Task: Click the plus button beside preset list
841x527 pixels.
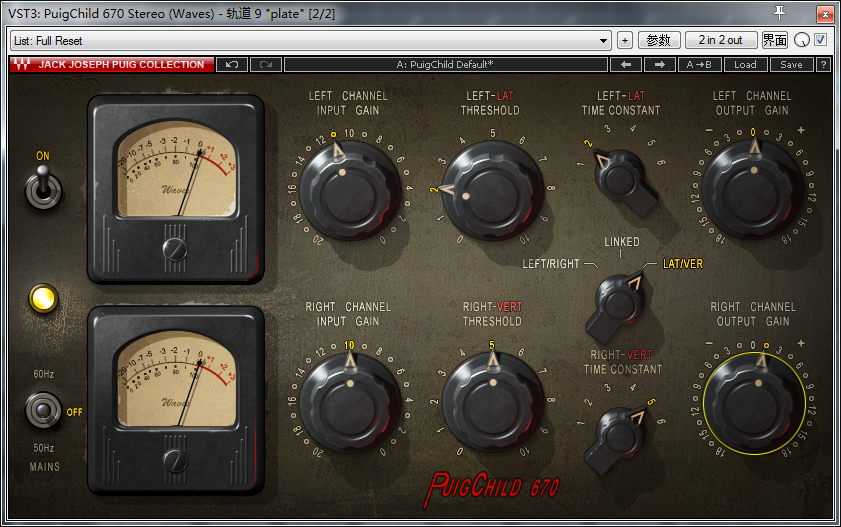Action: (x=624, y=40)
